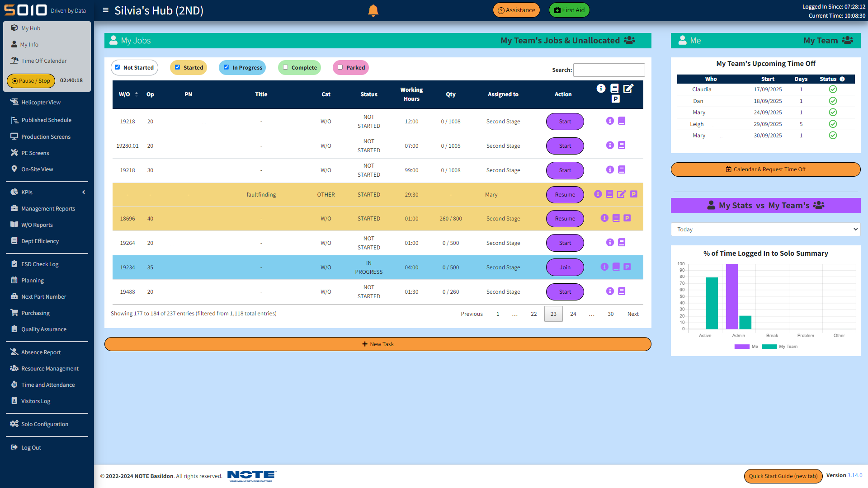Screen dimensions: 868x488
Task: Open the notes icon for work order 19218
Action: [x=622, y=121]
